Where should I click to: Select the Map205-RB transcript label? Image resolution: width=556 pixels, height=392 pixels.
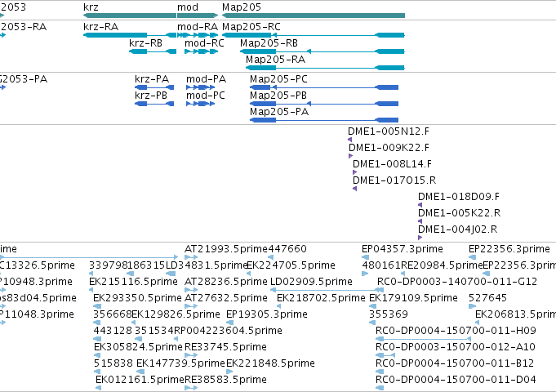tap(269, 43)
